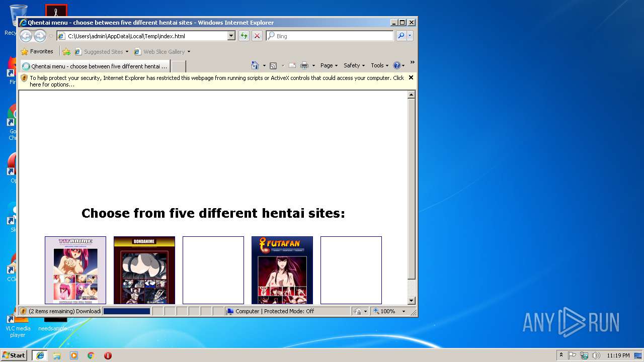Open the Read Mail icon
Screen dimensions: 644x362
(292, 65)
